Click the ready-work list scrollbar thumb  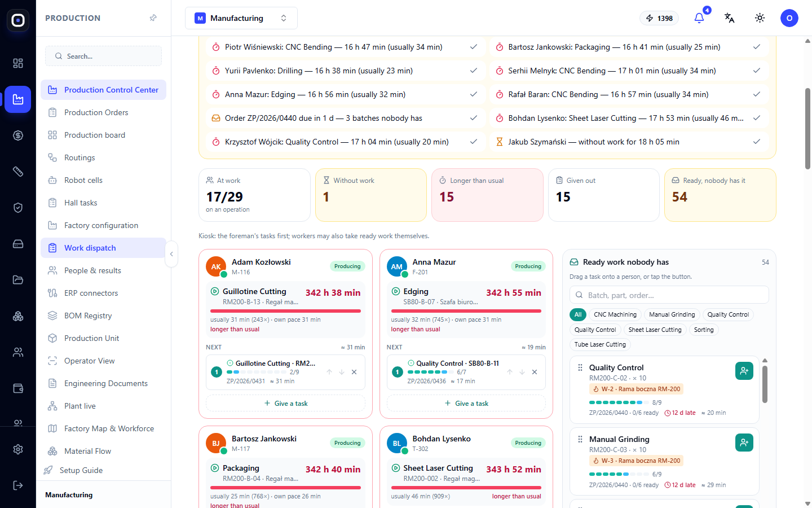click(765, 384)
